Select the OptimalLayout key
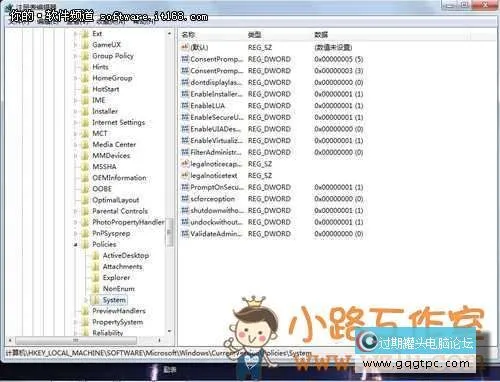 [x=115, y=200]
